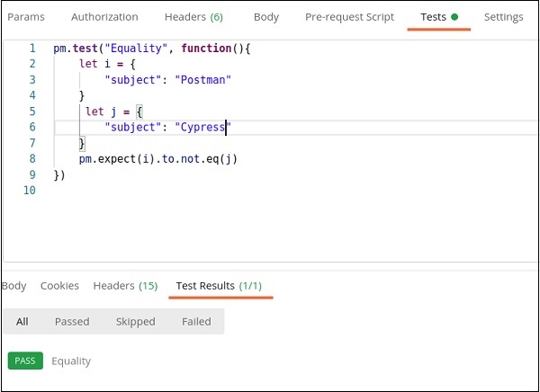Go to the Settings tab
Image resolution: width=540 pixels, height=392 pixels.
click(x=503, y=17)
